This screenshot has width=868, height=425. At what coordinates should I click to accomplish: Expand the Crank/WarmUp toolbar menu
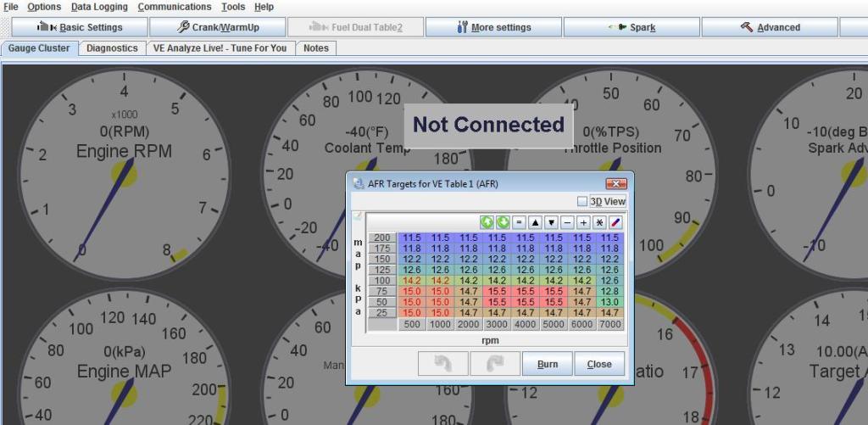coord(218,27)
